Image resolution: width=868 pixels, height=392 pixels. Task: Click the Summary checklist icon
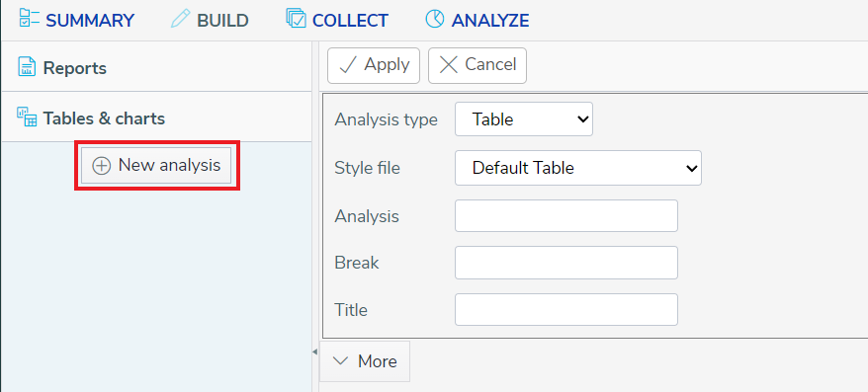[29, 18]
